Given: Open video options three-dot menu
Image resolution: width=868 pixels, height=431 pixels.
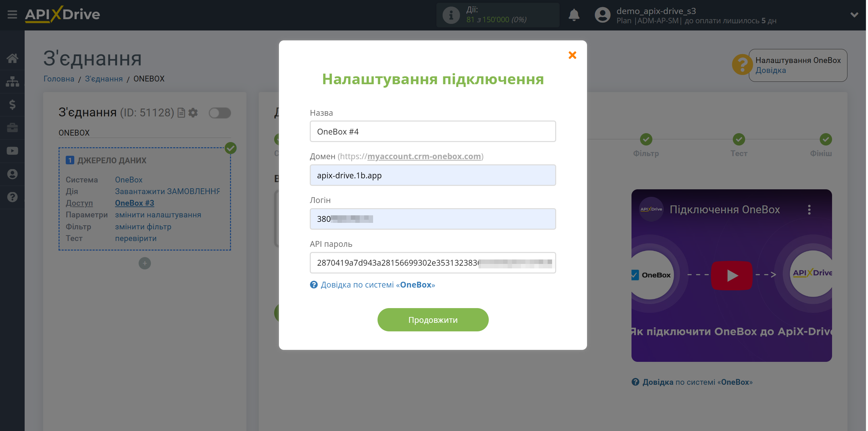Looking at the screenshot, I should pos(809,210).
